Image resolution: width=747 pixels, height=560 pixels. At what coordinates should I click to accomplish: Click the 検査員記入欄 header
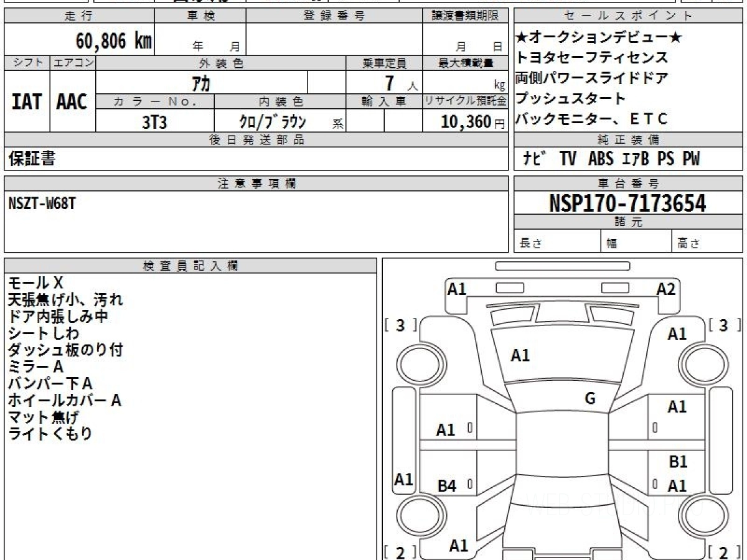point(190,265)
